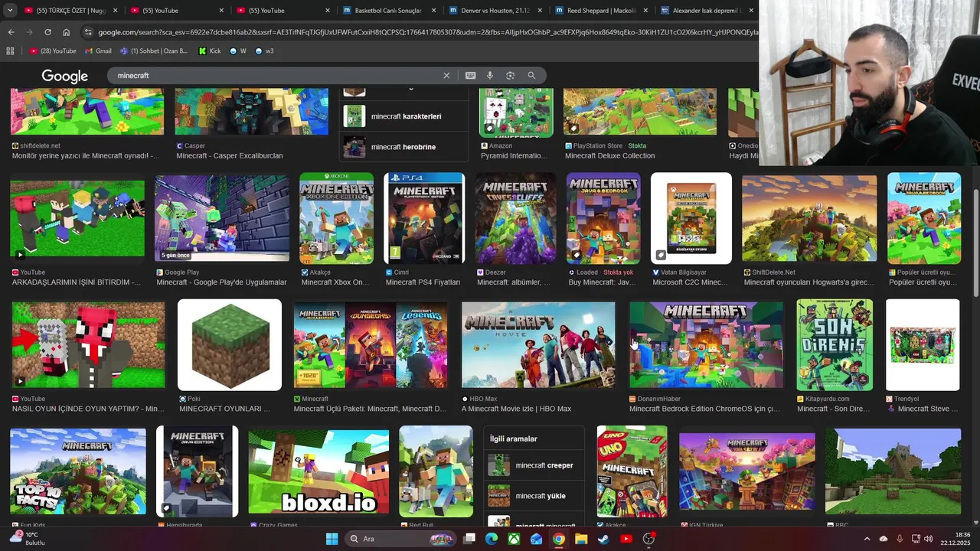Open Minecraft PS4 edition cover thumbnail
This screenshot has height=551, width=980.
424,218
